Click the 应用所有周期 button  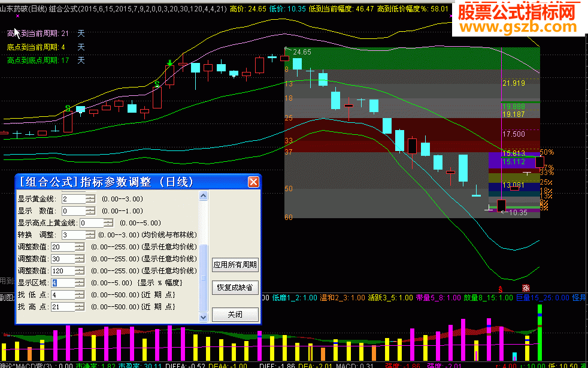point(235,265)
